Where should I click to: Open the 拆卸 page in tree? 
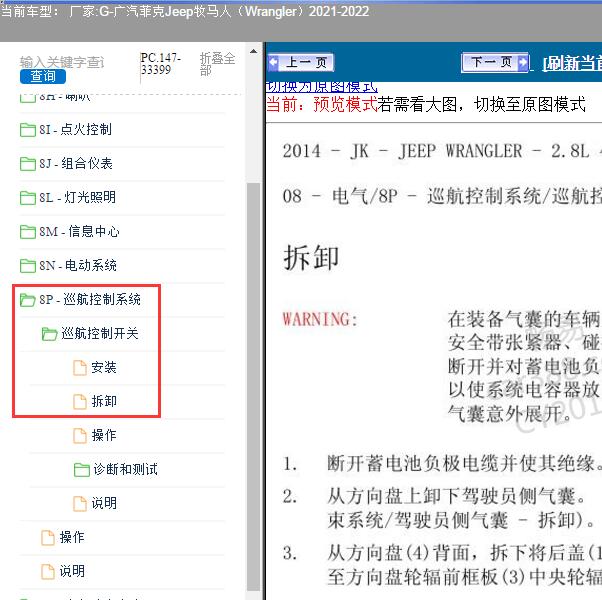coord(104,401)
